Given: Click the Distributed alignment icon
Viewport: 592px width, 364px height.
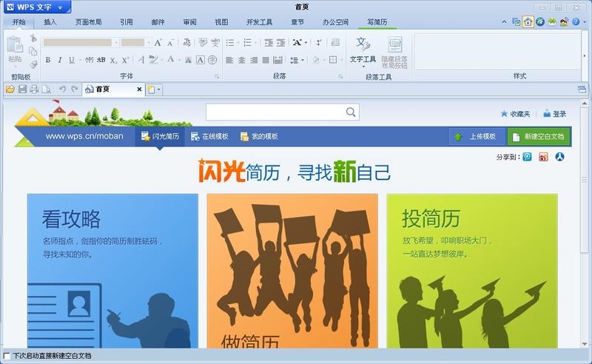Looking at the screenshot, I should [278, 60].
